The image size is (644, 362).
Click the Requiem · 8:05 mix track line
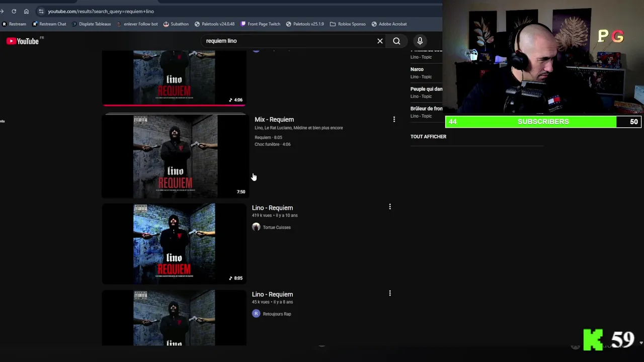pos(268,137)
